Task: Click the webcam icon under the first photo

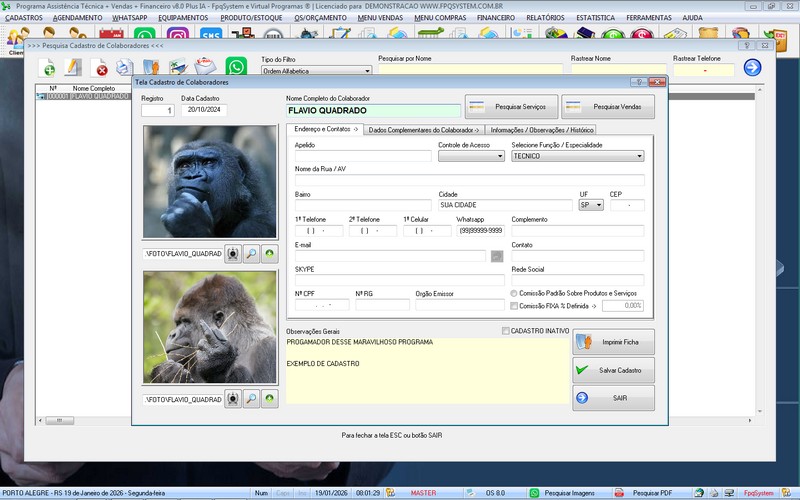Action: 233,254
